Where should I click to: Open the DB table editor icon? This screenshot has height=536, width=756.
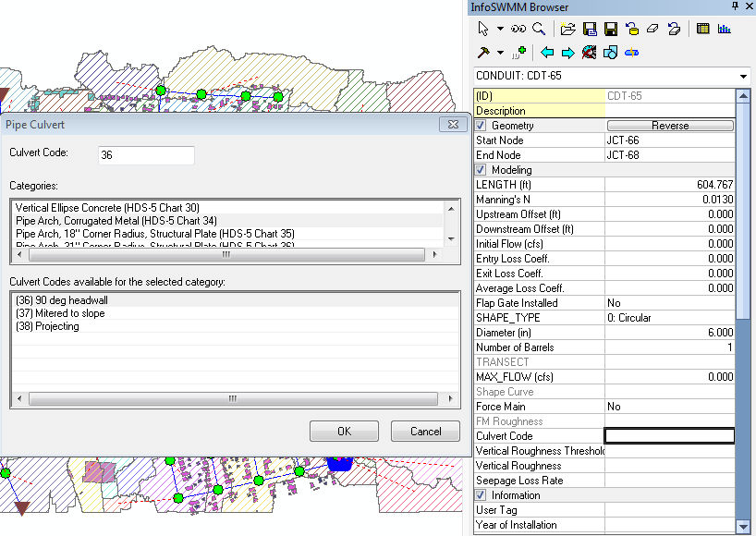pos(702,28)
